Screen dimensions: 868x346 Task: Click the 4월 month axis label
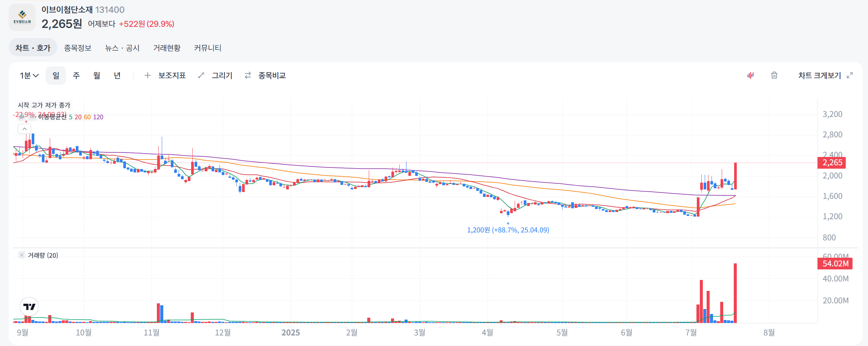click(488, 332)
